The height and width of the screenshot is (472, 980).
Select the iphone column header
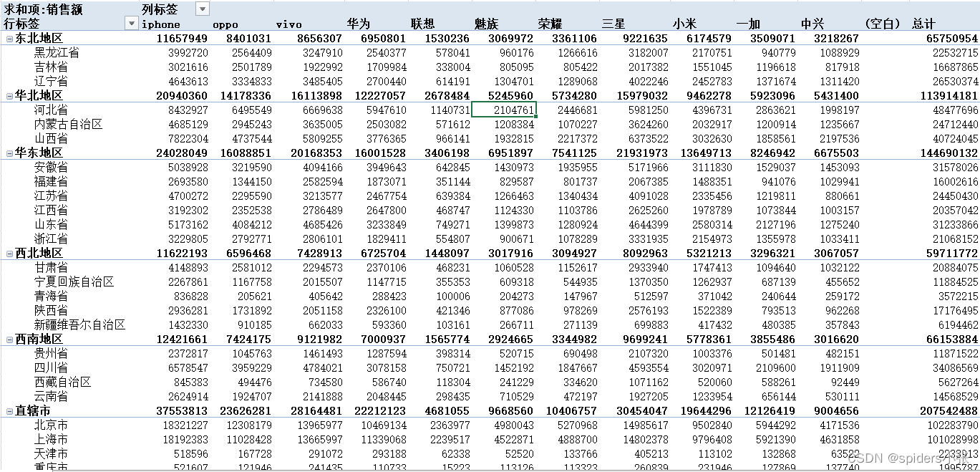tap(161, 24)
